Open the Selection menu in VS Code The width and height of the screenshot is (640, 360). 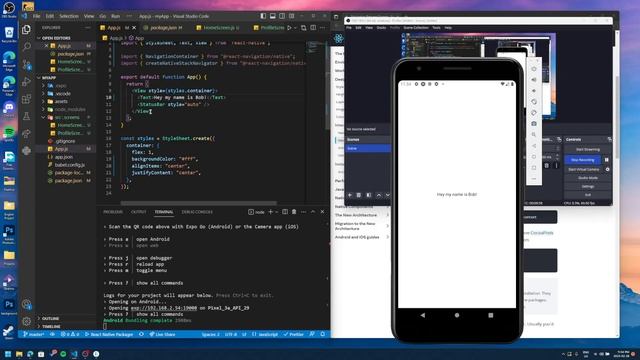click(69, 16)
